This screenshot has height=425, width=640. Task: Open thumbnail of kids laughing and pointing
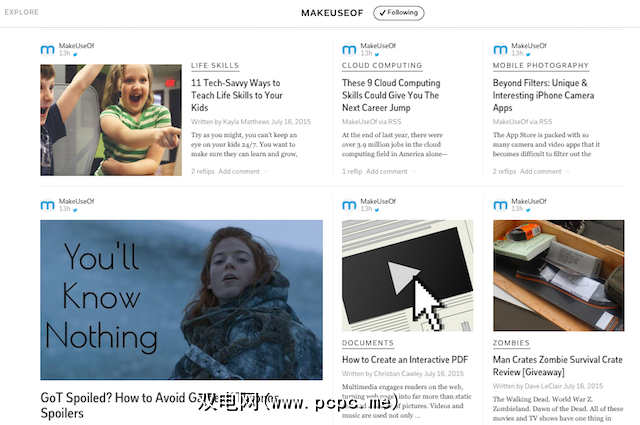[111, 120]
